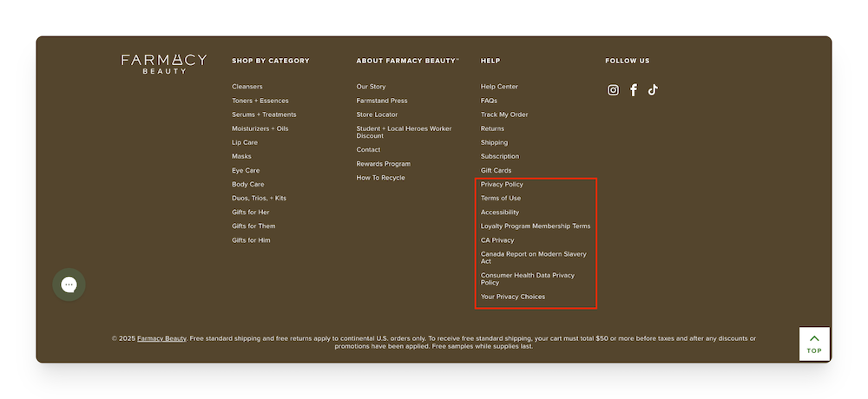
Task: Browse Serums + Treatments
Action: coord(264,114)
